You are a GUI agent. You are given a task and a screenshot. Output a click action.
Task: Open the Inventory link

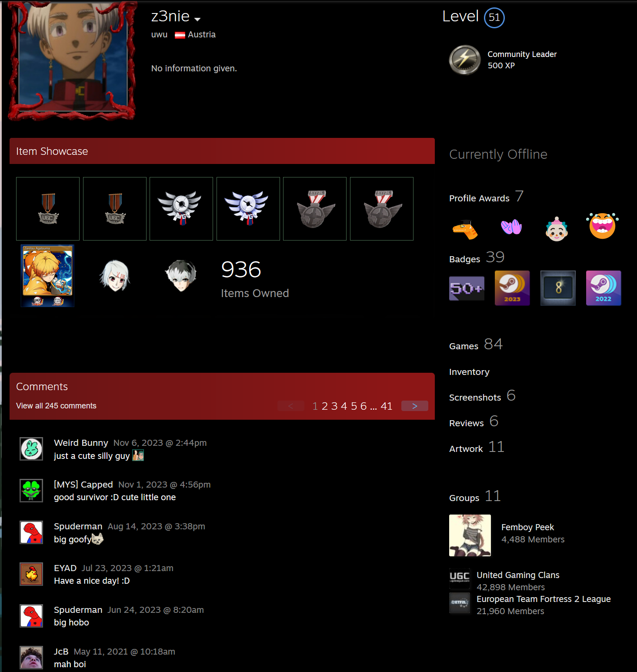(469, 372)
